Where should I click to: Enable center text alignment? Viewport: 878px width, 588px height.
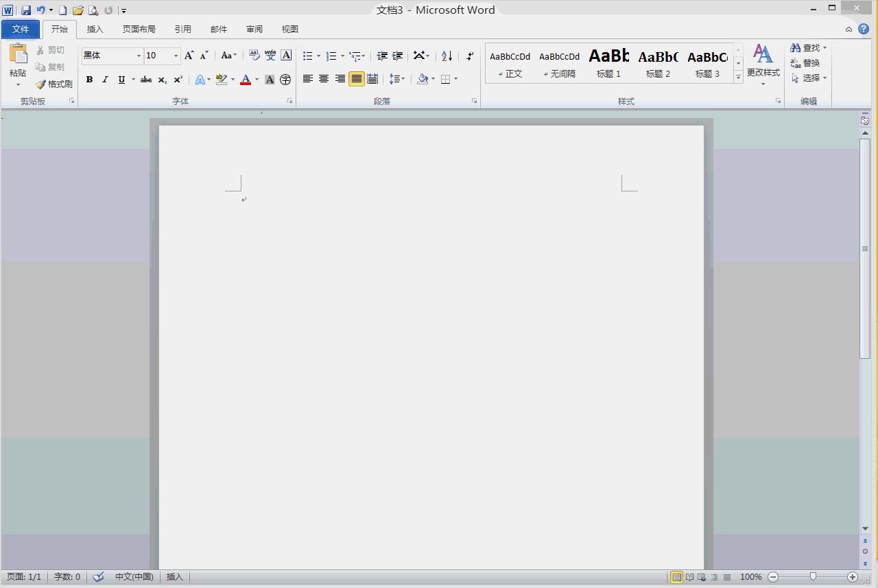coord(324,79)
